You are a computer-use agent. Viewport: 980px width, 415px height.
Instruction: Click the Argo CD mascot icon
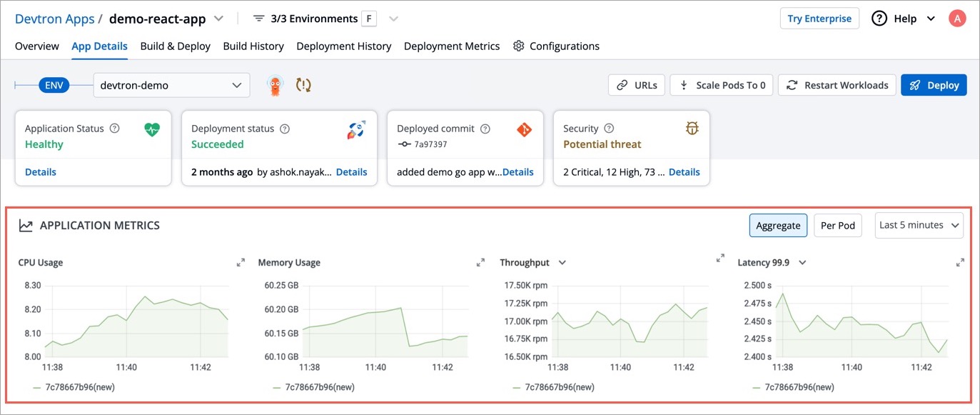coord(275,85)
